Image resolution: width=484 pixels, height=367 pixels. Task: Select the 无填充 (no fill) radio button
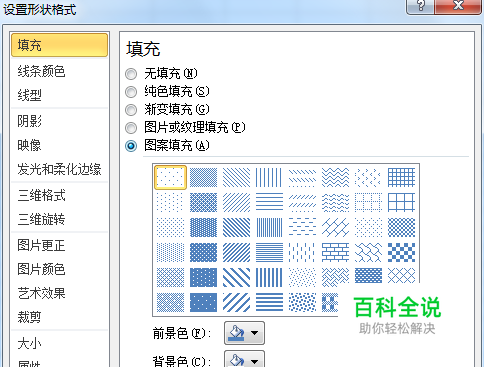(x=131, y=74)
